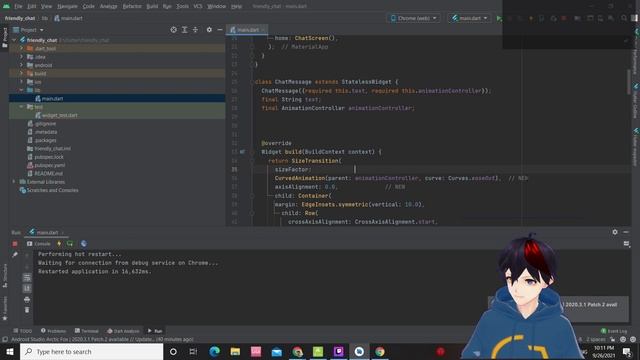This screenshot has width=640, height=360.
Task: Click the wrench icon in Run panel sidebar
Action: pos(15,255)
